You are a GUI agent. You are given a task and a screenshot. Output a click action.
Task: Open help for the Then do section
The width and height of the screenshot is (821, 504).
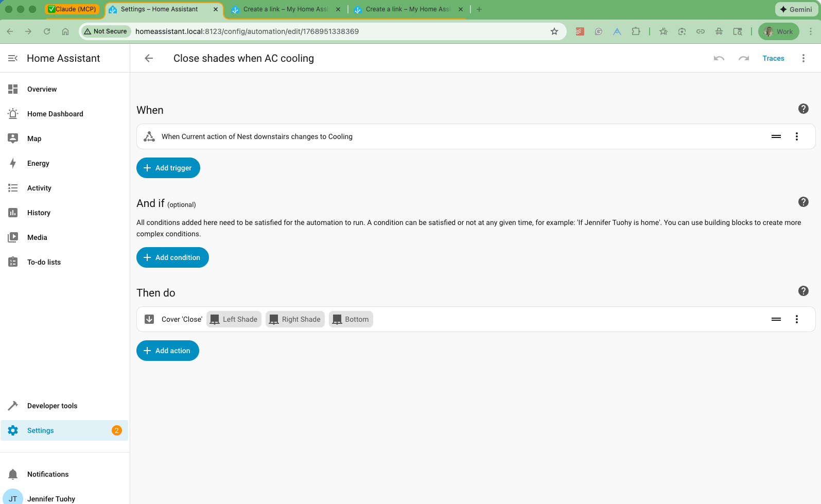click(803, 291)
